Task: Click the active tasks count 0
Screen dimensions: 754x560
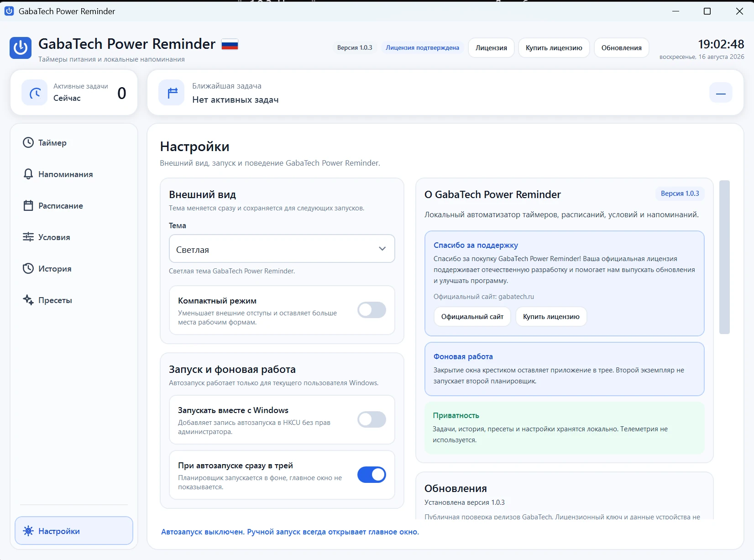Action: pos(121,93)
